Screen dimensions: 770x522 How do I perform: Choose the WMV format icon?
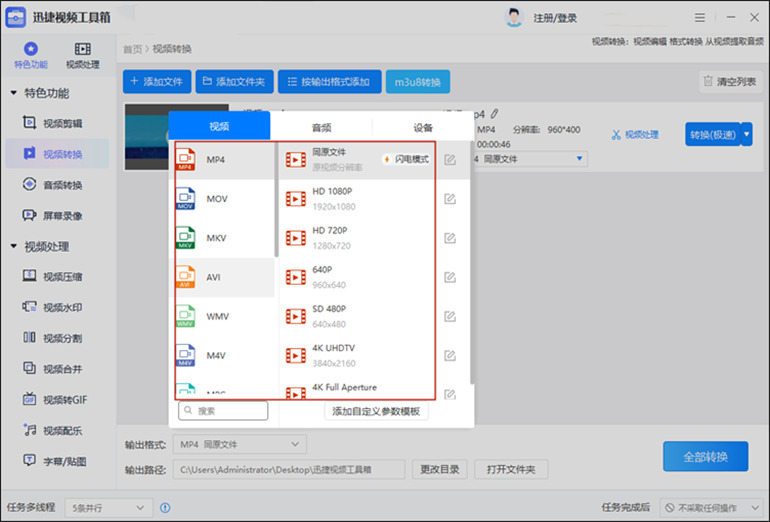click(186, 316)
